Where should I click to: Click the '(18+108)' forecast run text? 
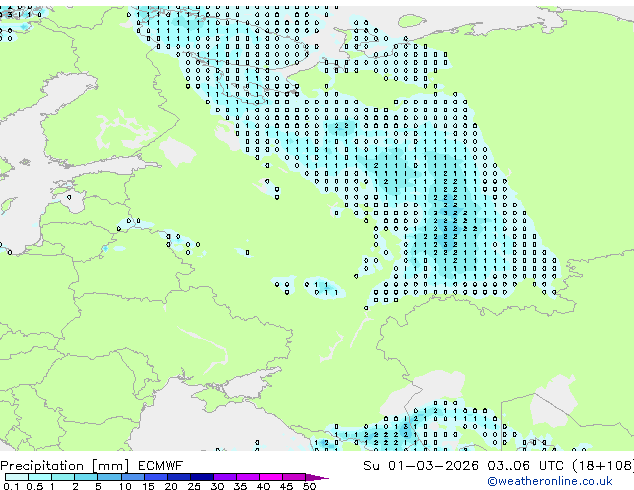(x=603, y=466)
